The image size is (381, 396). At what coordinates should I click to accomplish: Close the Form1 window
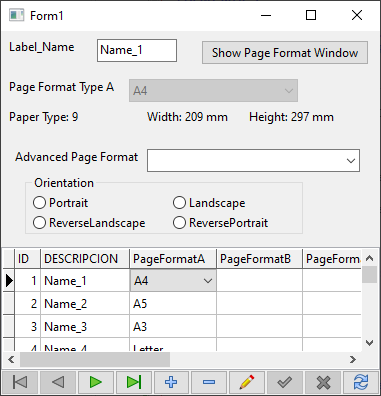[x=357, y=15]
